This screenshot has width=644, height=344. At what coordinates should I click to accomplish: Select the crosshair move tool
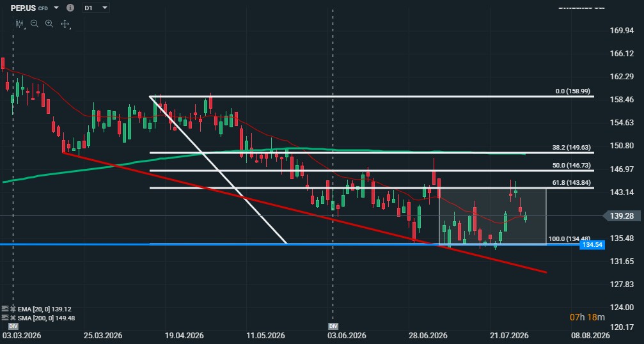[x=65, y=24]
